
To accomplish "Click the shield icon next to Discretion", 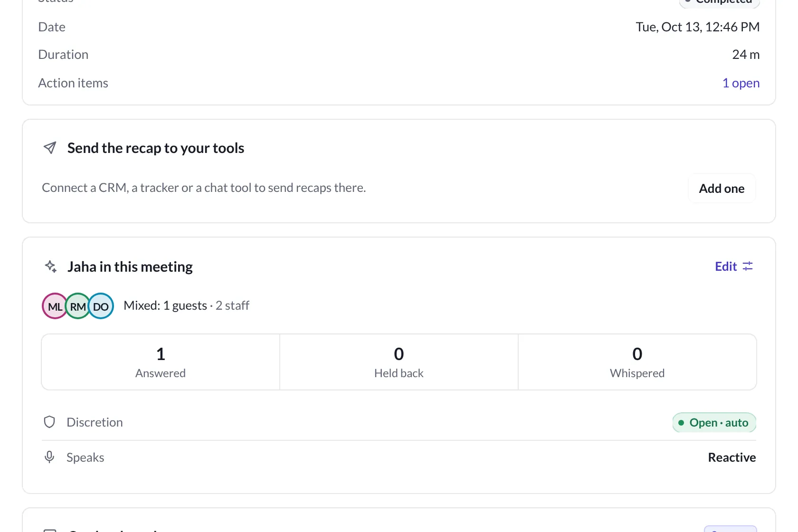I will pyautogui.click(x=49, y=422).
